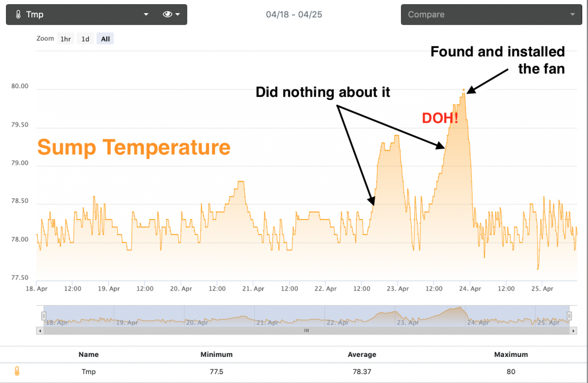The width and height of the screenshot is (588, 383).
Task: Click the 80.00 peak point on chart
Action: pos(463,90)
